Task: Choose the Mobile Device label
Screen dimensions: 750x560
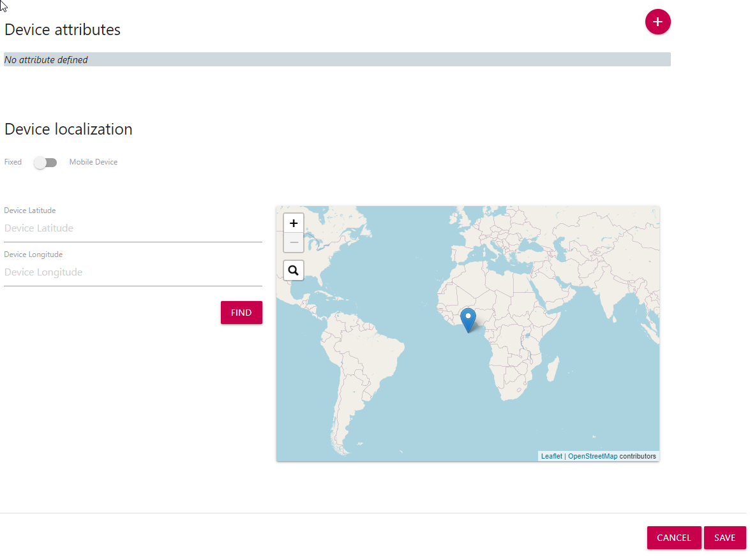Action: tap(93, 162)
